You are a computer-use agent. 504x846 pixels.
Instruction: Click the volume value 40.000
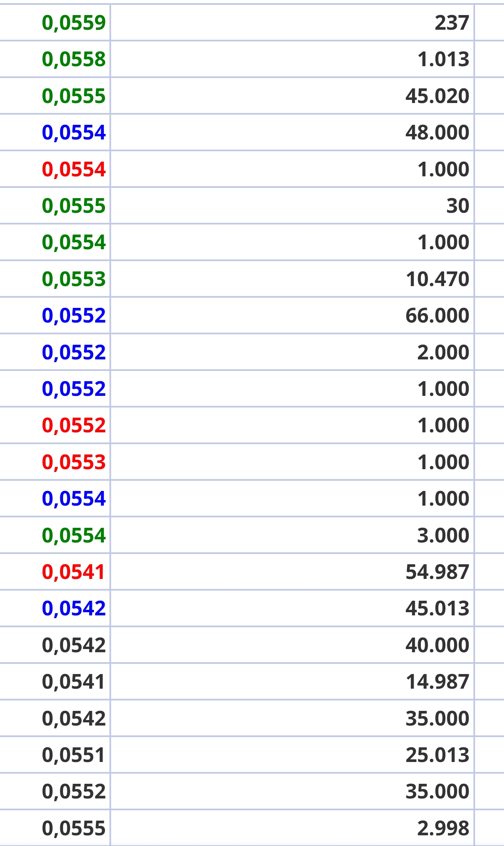tap(437, 645)
